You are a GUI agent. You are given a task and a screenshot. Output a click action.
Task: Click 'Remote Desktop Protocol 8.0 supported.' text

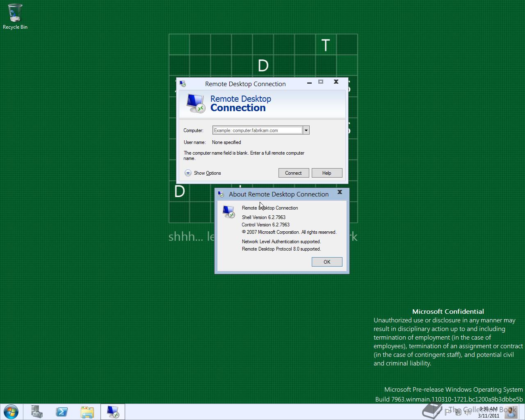(x=281, y=249)
